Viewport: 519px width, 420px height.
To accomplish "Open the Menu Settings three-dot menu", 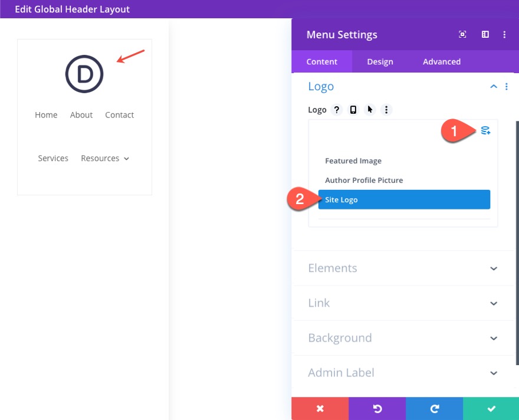I will pyautogui.click(x=505, y=34).
